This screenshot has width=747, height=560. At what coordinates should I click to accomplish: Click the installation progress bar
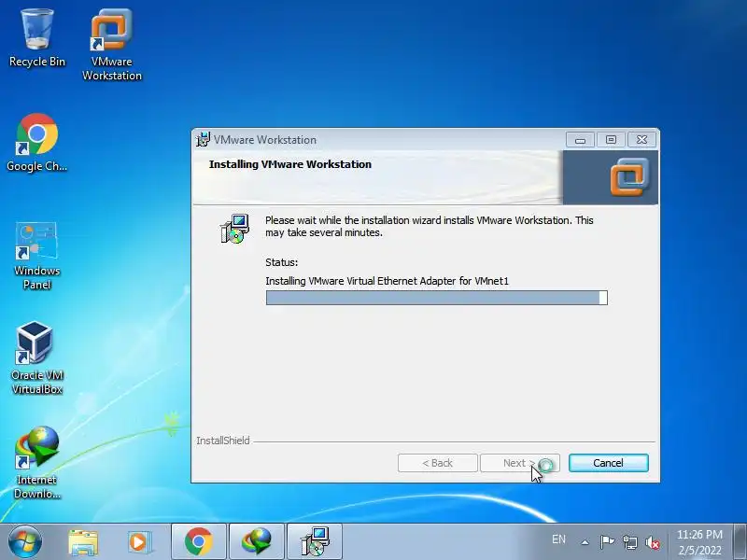436,298
